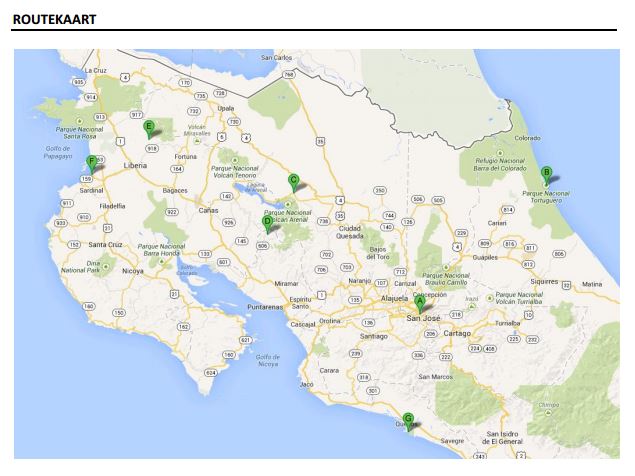
Task: Click the Barra del Colorado refuge icon
Action: pyautogui.click(x=500, y=153)
